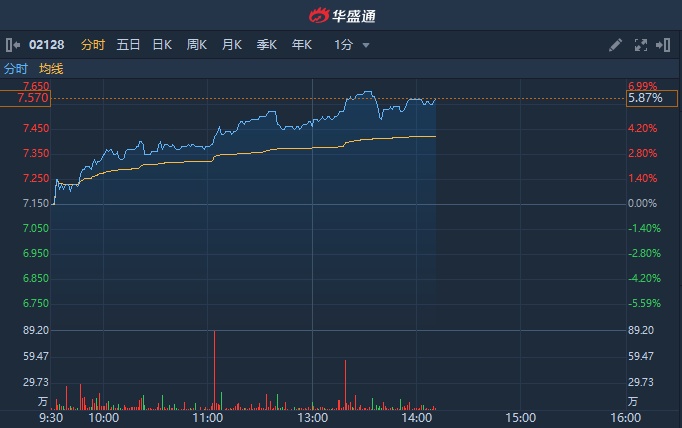Expand chart to fullscreen
This screenshot has height=428, width=682.
coord(641,45)
